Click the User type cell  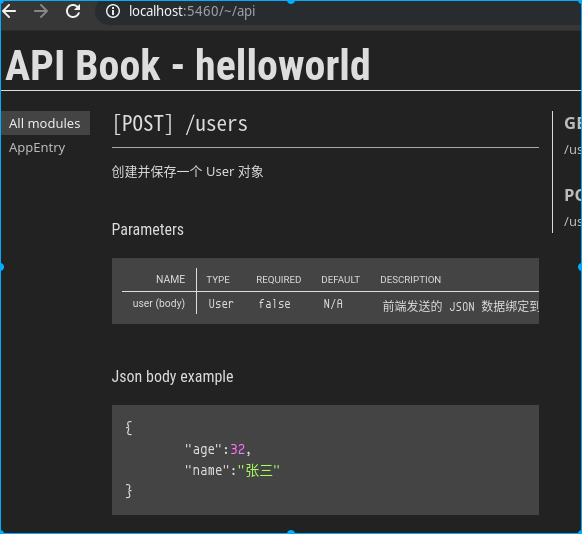(221, 304)
